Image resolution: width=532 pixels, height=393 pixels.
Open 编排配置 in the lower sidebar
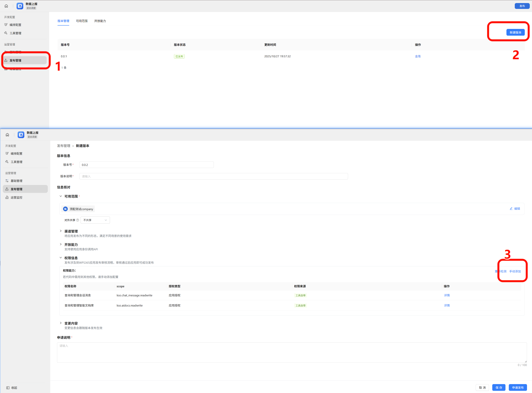tap(16, 154)
